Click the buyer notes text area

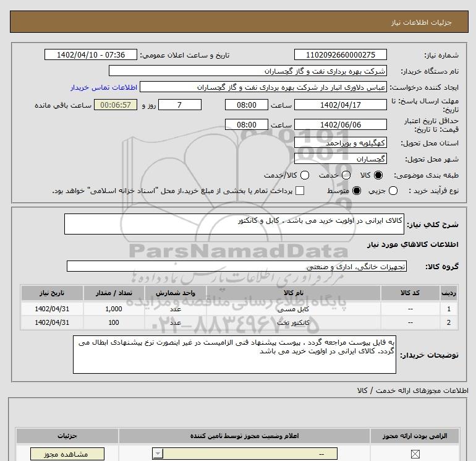tap(234, 355)
